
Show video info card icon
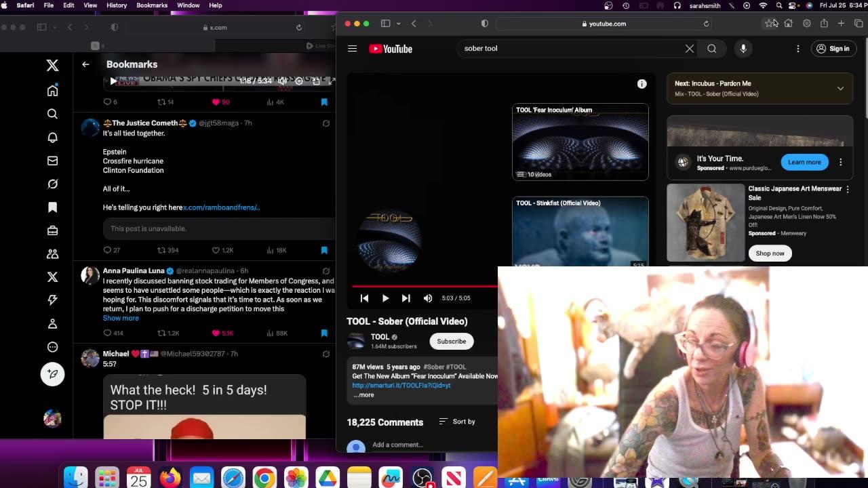[x=642, y=84]
